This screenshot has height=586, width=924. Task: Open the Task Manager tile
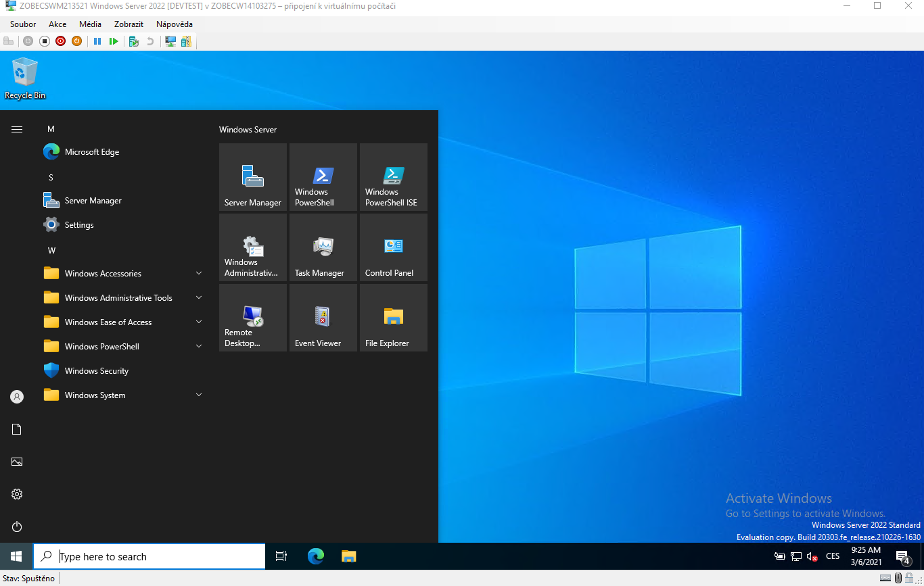point(323,247)
